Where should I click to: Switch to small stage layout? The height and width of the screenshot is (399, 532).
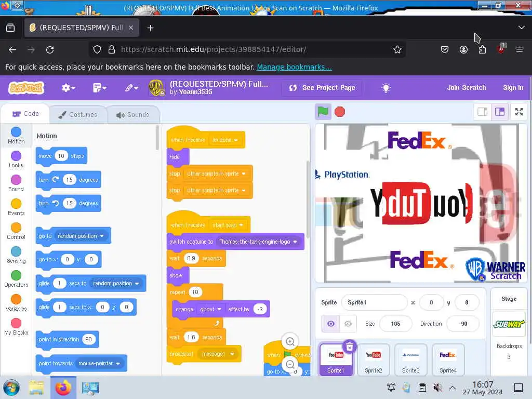482,112
